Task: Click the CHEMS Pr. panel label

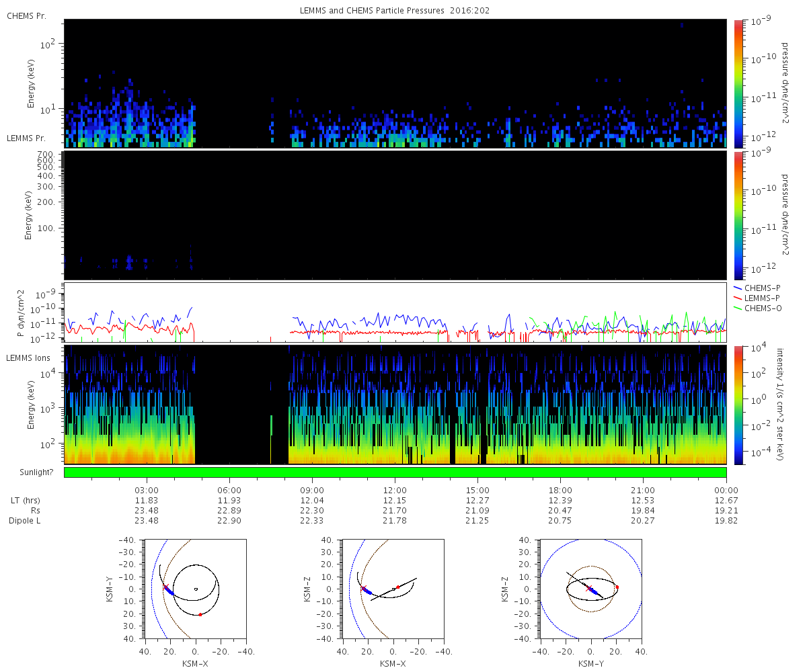Action: pos(27,15)
